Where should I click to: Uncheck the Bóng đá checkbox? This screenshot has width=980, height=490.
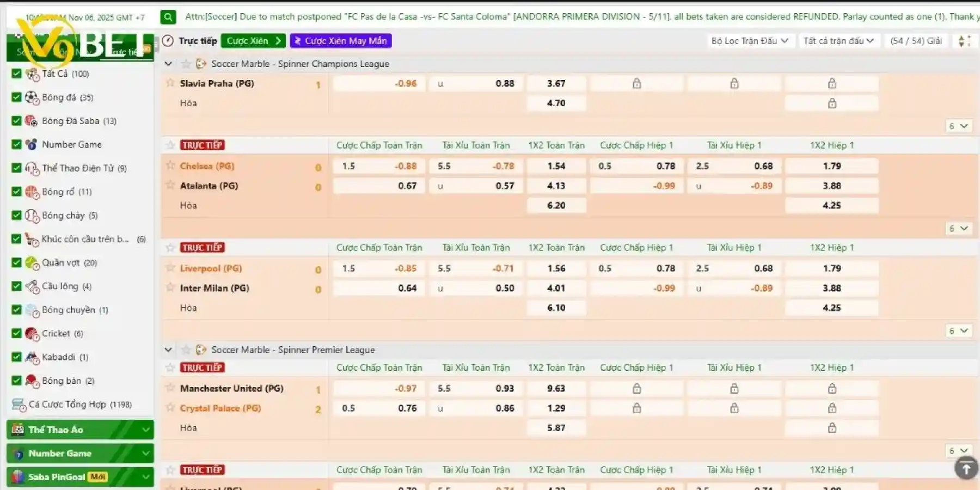[x=16, y=97]
